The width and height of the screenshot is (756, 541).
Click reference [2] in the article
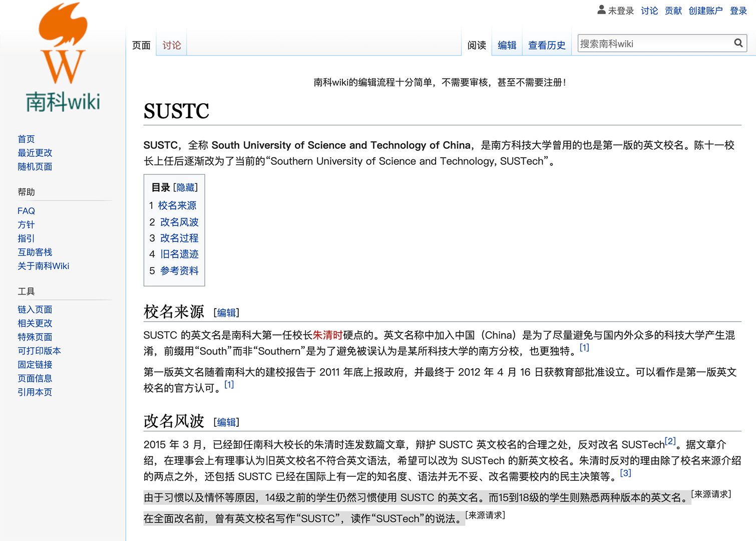point(670,440)
